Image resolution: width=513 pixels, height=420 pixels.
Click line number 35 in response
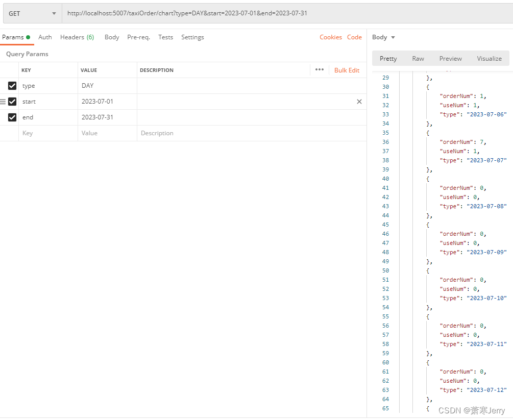tap(386, 133)
